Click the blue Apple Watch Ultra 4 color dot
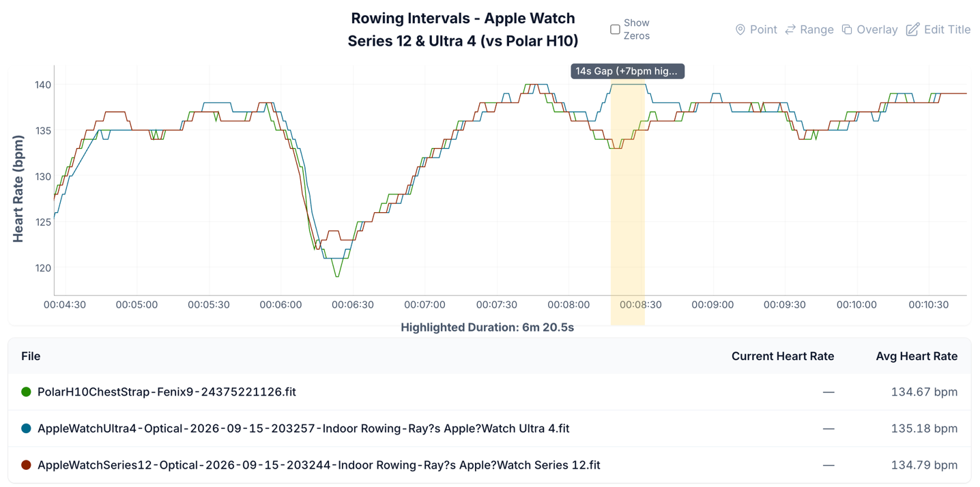Viewport: 980px width, 487px height. 26,428
